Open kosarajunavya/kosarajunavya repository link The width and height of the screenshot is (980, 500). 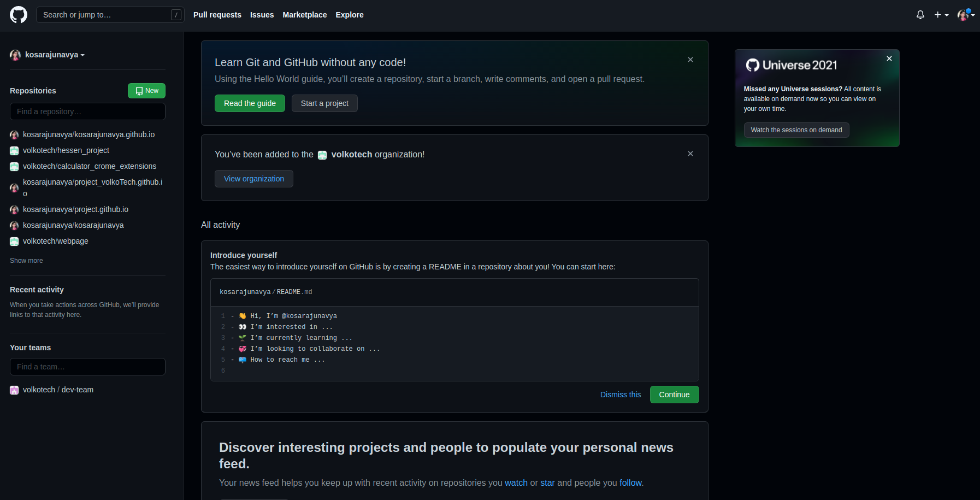(x=73, y=225)
